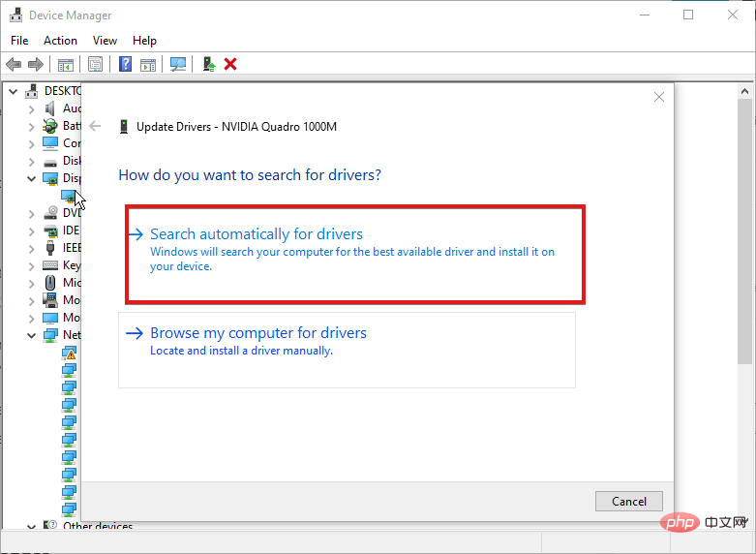Click the back arrow in Update Drivers dialog

pyautogui.click(x=95, y=127)
